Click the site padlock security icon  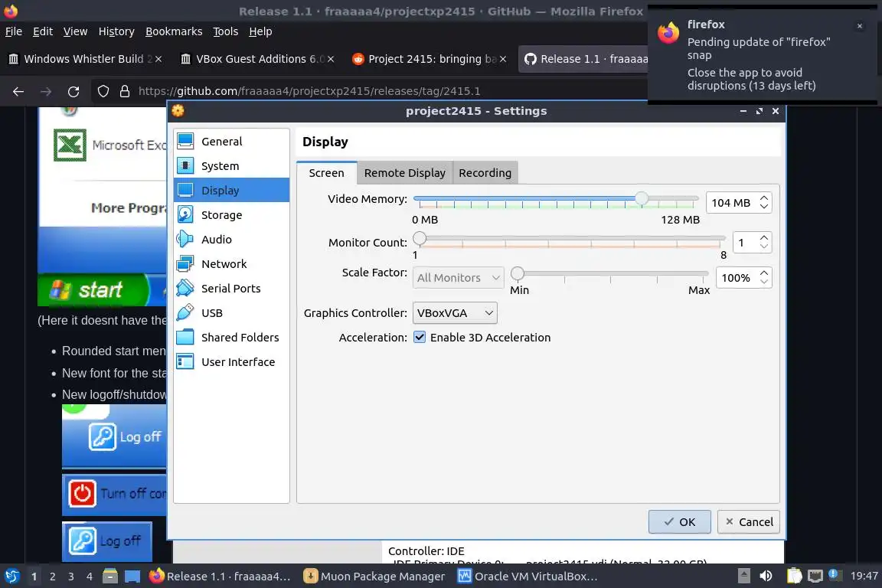click(125, 91)
